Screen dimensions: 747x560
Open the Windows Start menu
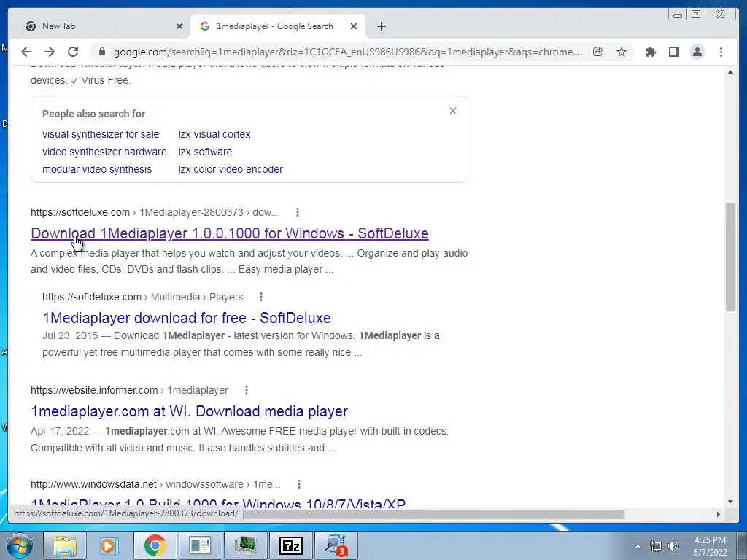(19, 545)
